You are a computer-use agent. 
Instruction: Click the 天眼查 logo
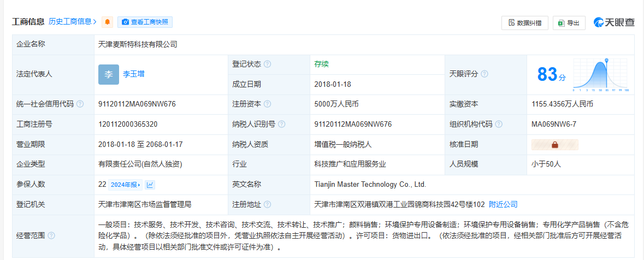[x=614, y=22]
